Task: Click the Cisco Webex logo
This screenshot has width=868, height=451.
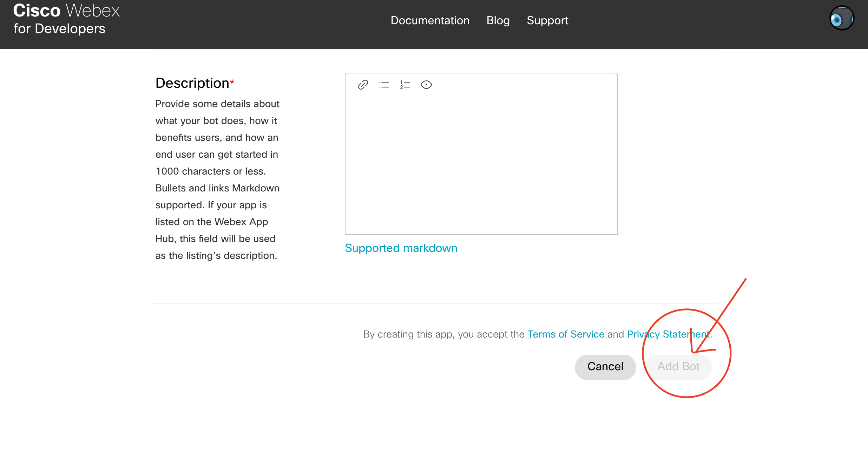Action: [66, 11]
